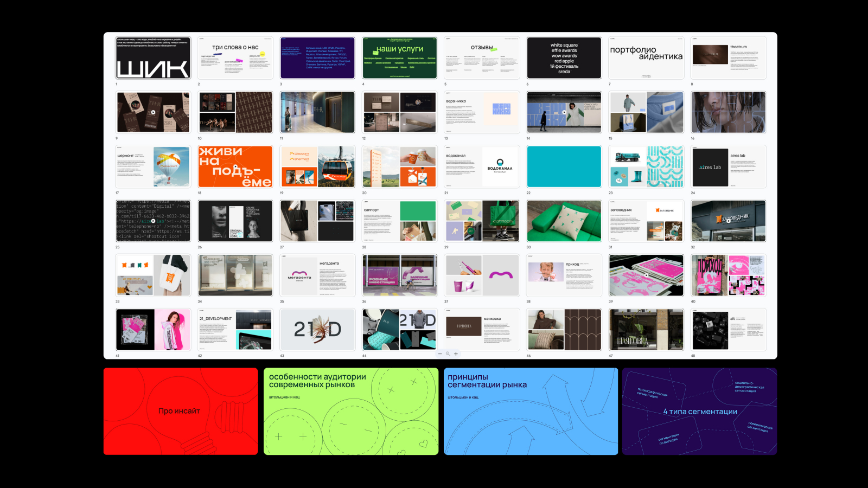Select slide 15 with blue clothing
The image size is (868, 488).
(x=646, y=112)
